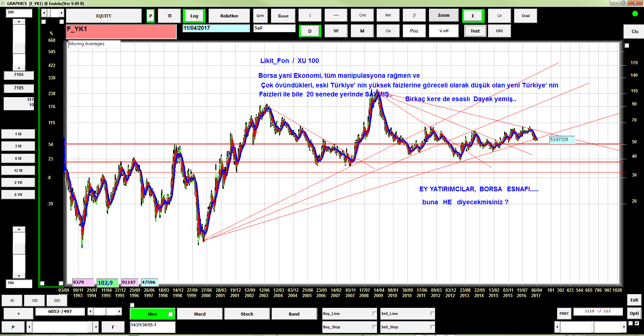Toggle the green E button
Viewport: 644px width, 336px height.
coord(473,16)
